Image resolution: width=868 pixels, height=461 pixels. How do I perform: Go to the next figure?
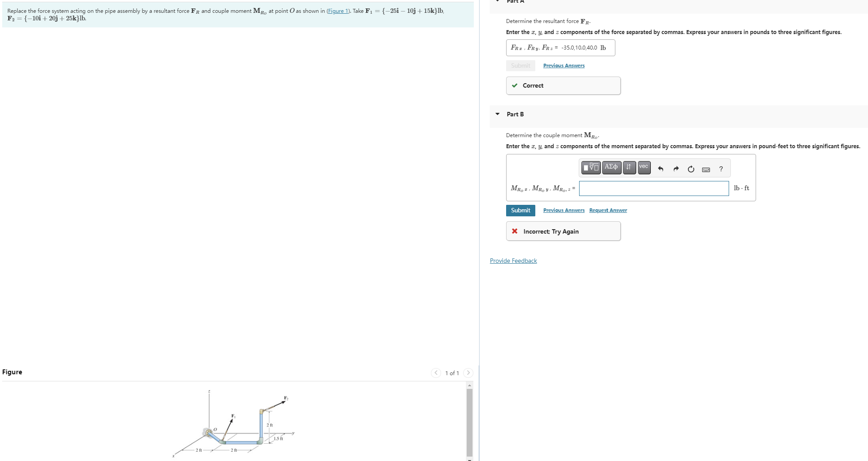point(468,373)
